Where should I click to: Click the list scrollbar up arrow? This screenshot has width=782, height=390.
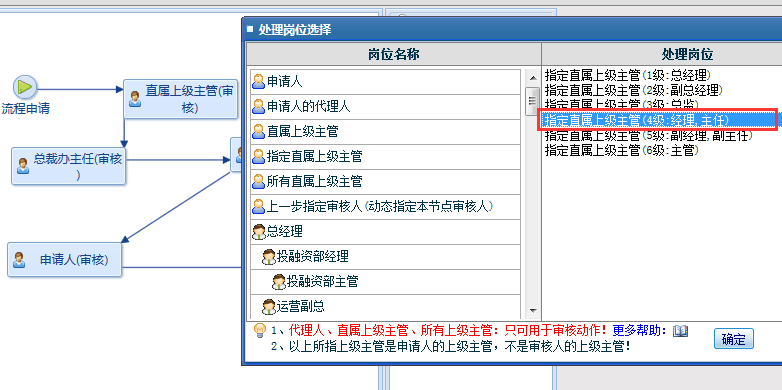tap(533, 78)
